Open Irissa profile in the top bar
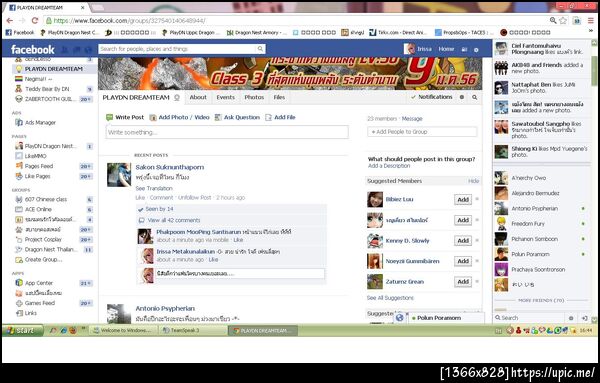The width and height of the screenshot is (600, 383). pyautogui.click(x=418, y=49)
